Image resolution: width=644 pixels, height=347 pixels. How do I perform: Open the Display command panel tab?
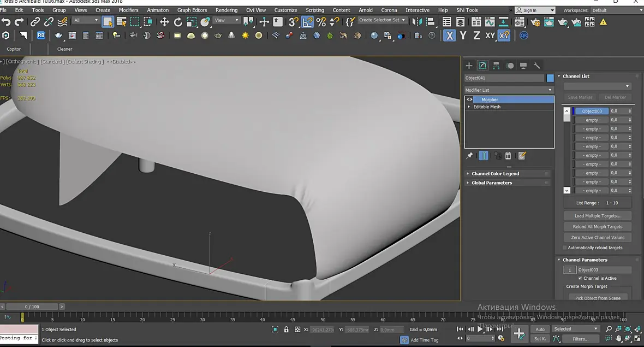point(523,66)
